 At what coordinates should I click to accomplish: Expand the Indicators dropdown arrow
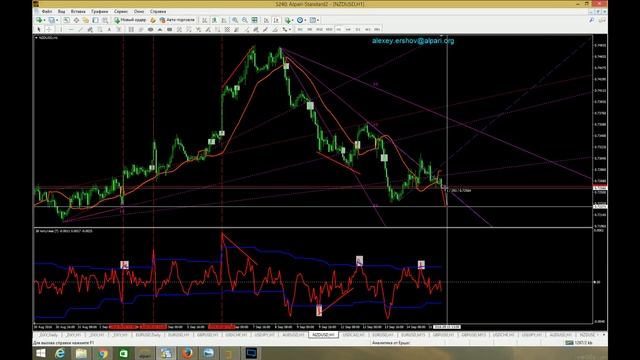tap(293, 20)
